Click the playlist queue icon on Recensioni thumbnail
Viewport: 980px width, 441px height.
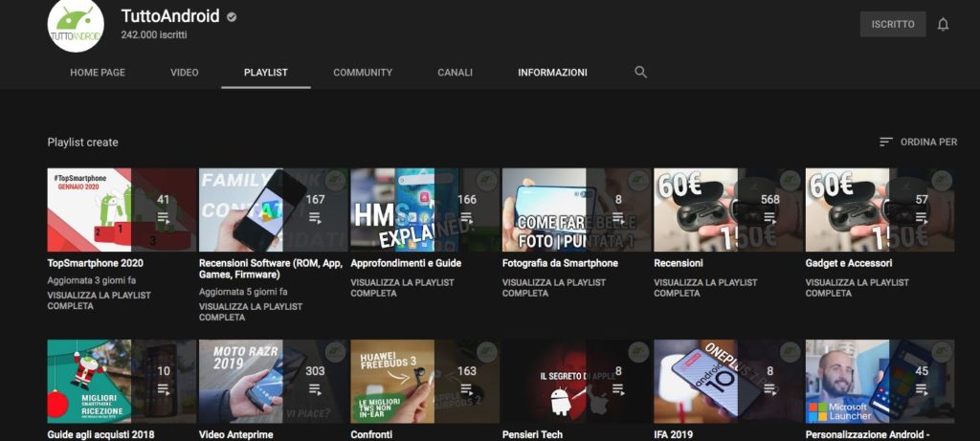pos(769,218)
